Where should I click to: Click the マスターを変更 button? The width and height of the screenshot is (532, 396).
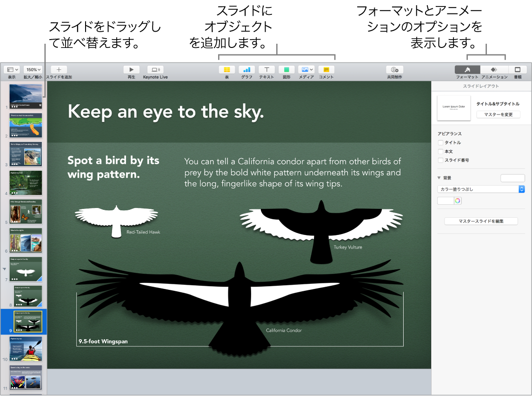tap(498, 114)
